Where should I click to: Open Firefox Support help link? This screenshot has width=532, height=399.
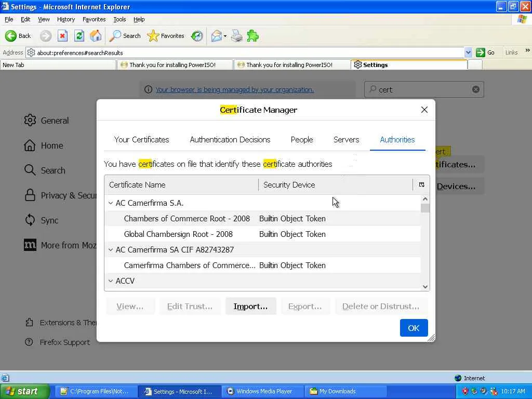(58, 342)
